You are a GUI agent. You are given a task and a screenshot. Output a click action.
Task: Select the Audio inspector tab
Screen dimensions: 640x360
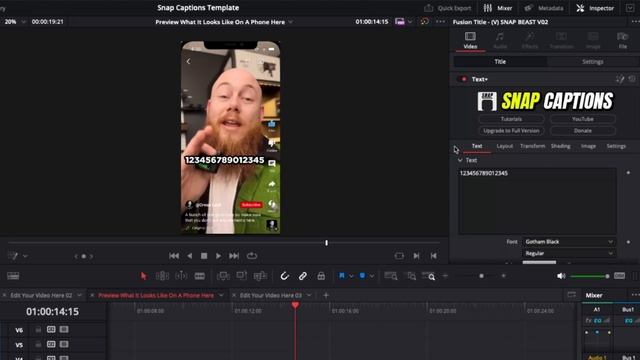[500, 40]
